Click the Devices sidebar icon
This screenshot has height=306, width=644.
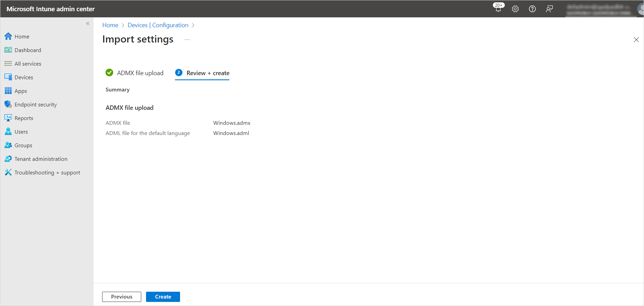(x=8, y=77)
